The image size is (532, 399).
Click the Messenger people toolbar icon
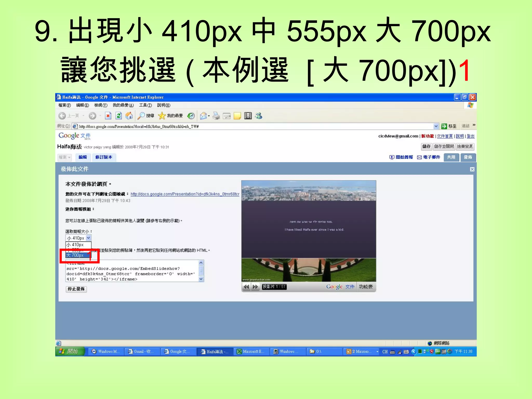pos(259,116)
